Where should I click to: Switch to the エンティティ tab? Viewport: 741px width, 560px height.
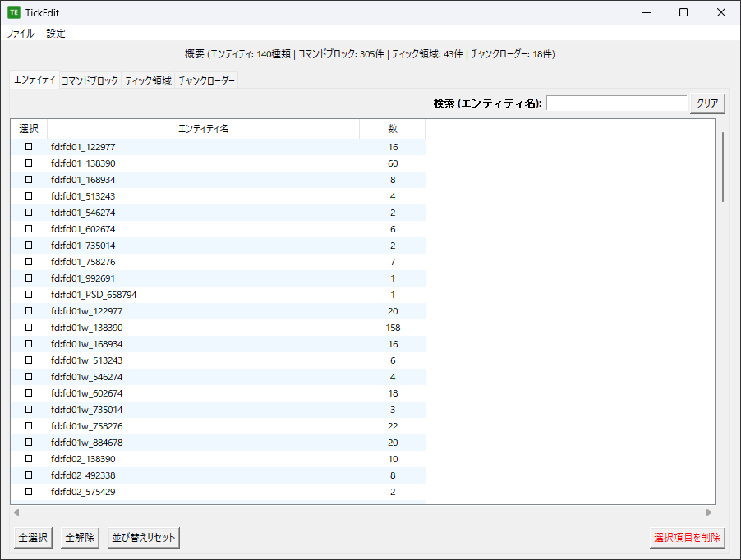[x=35, y=80]
